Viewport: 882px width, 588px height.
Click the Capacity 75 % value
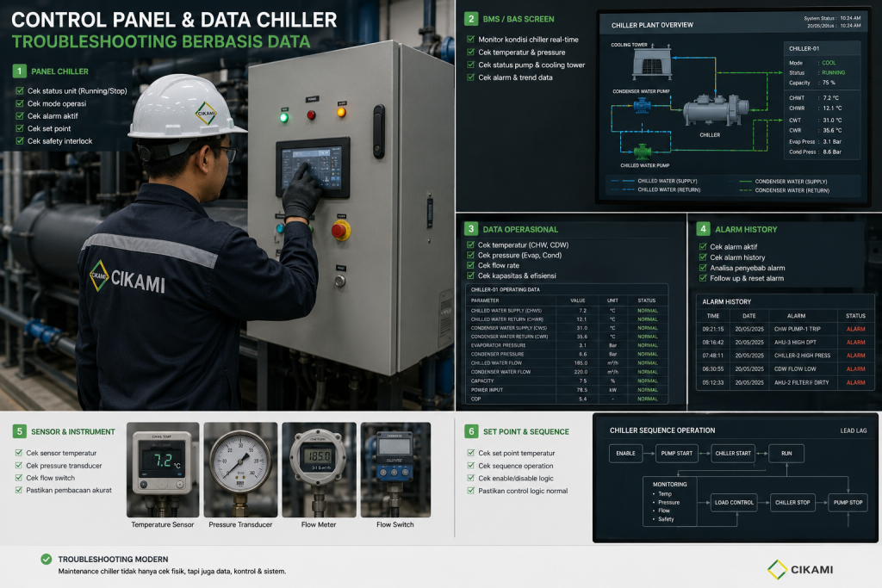pos(829,83)
